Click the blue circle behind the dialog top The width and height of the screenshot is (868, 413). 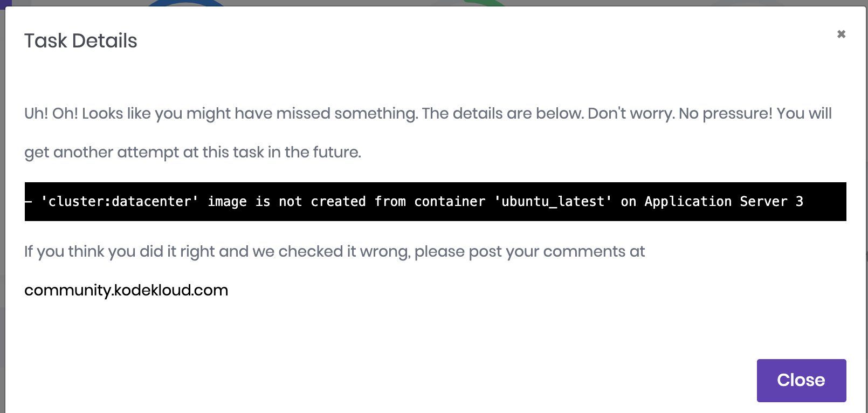[x=186, y=3]
